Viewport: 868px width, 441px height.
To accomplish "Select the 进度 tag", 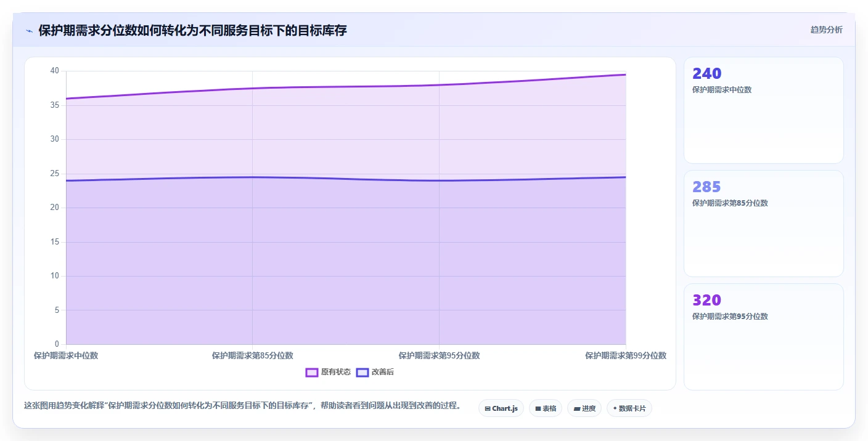I will point(584,408).
